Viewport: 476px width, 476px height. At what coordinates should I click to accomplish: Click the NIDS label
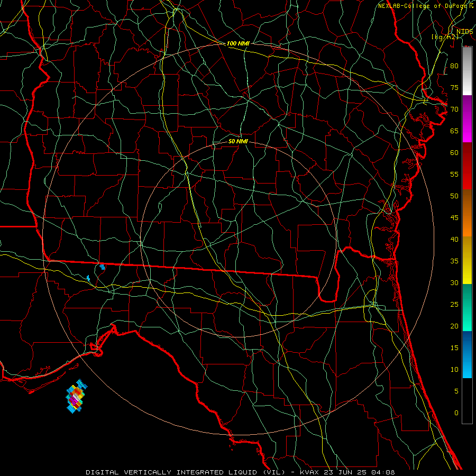click(465, 31)
